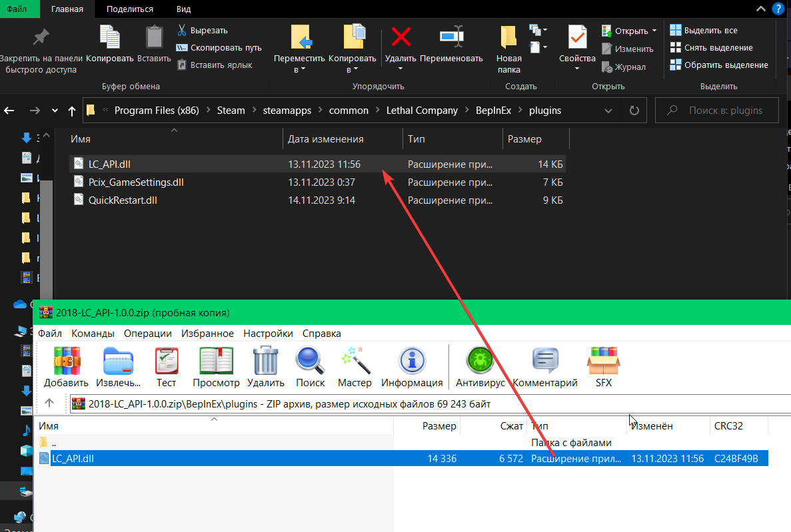Create New folder (Новая папка)
Screen dimensions: 791x532
coord(508,50)
